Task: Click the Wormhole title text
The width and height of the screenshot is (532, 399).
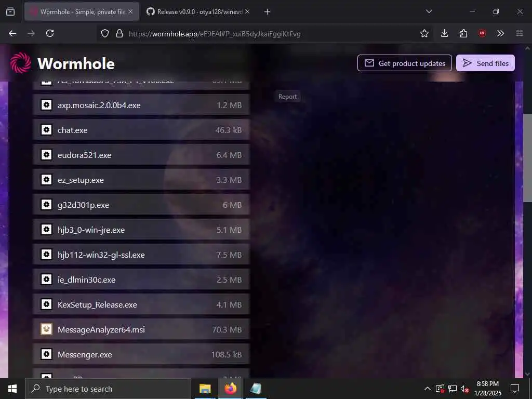Action: (x=76, y=63)
